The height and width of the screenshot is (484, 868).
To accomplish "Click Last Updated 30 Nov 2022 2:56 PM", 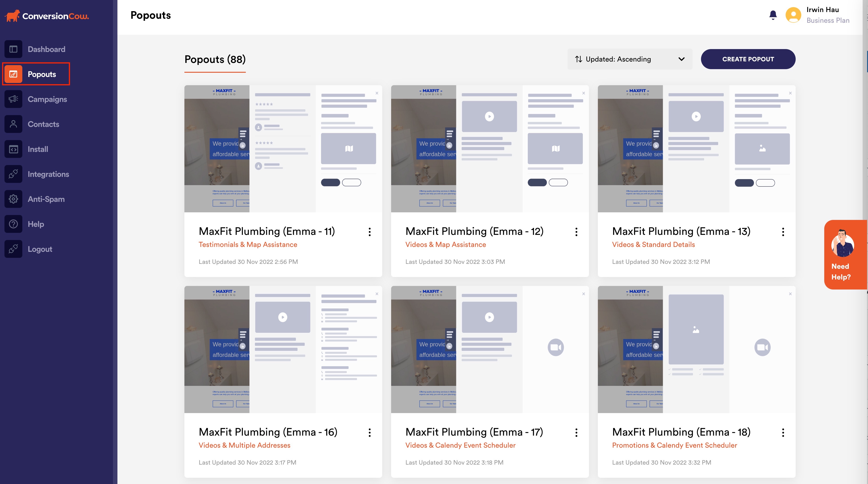I will 248,262.
